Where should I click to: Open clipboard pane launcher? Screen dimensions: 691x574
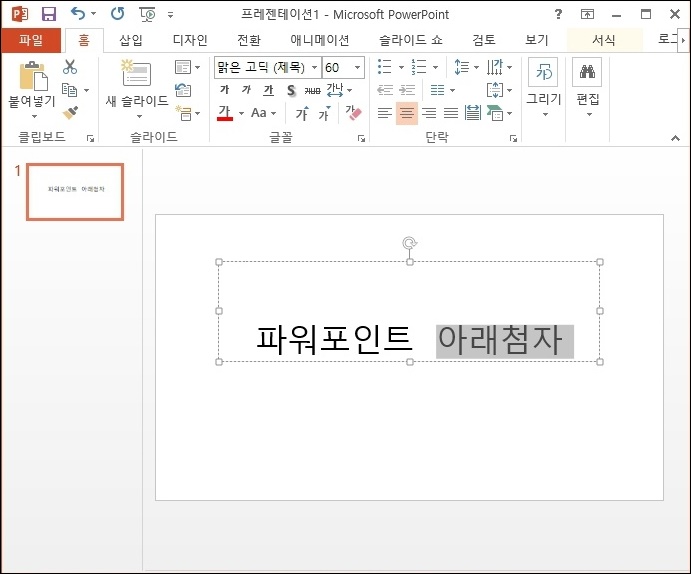[x=90, y=139]
